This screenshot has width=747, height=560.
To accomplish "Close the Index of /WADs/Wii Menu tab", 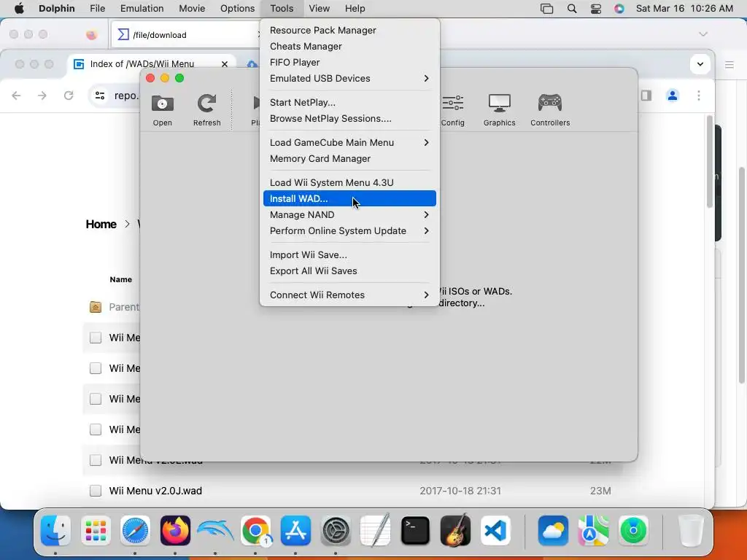I will click(225, 64).
